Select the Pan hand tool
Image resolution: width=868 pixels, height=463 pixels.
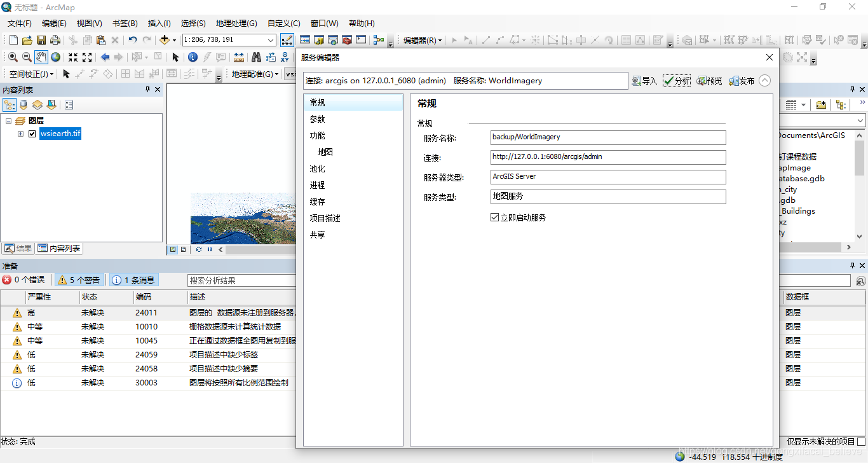tap(41, 57)
